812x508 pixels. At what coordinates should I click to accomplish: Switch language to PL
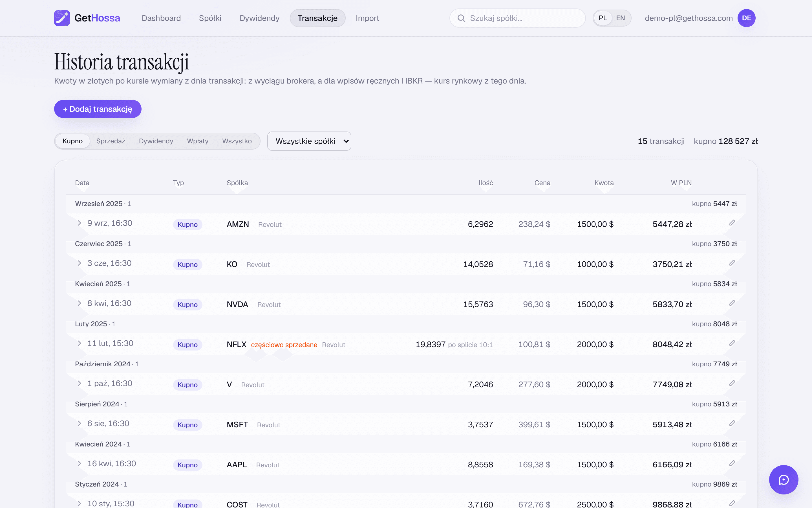point(603,18)
